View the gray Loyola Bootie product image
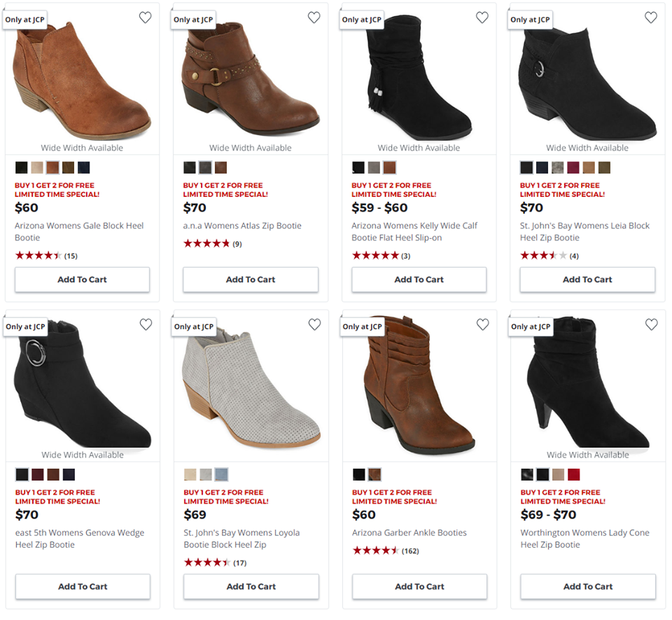This screenshot has height=620, width=672. [x=251, y=388]
